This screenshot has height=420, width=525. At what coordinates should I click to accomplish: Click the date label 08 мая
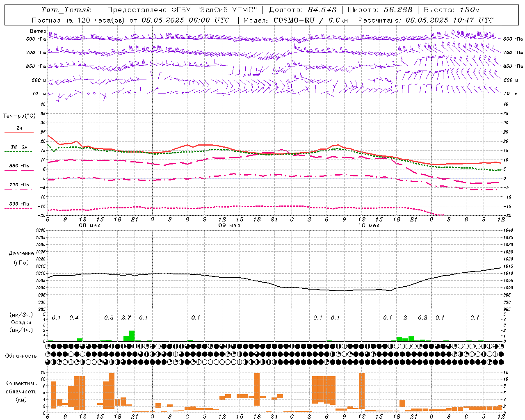90,226
